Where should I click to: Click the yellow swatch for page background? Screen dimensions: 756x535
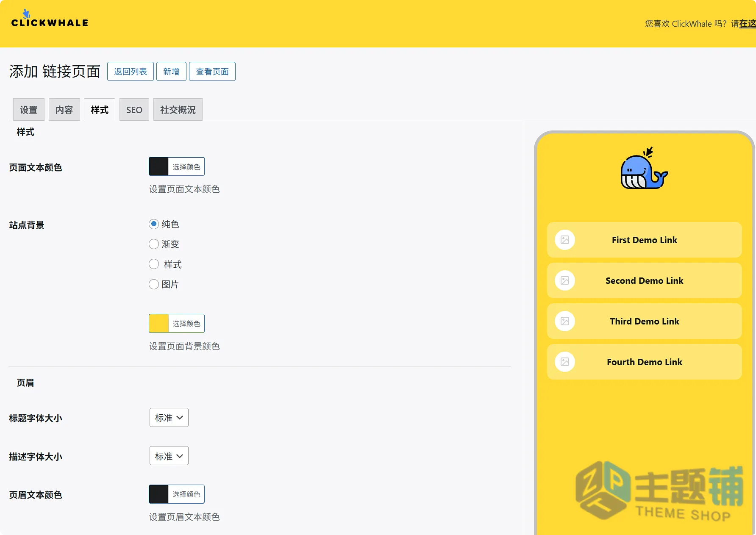[x=158, y=323]
